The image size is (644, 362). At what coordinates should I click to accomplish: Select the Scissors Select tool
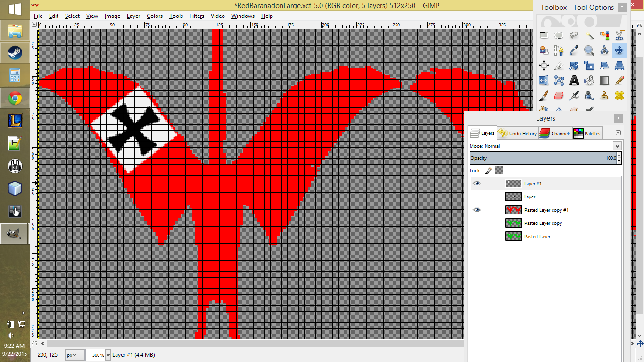coord(619,35)
